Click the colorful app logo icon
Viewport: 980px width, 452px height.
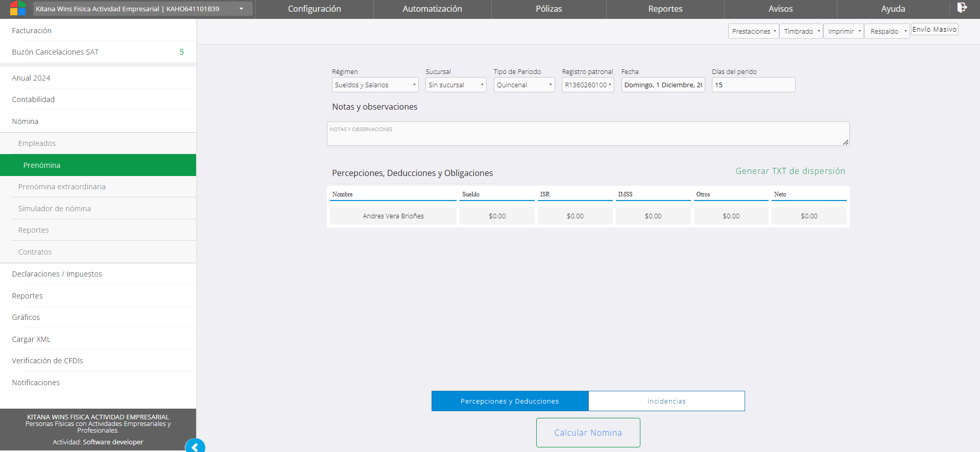click(x=17, y=8)
